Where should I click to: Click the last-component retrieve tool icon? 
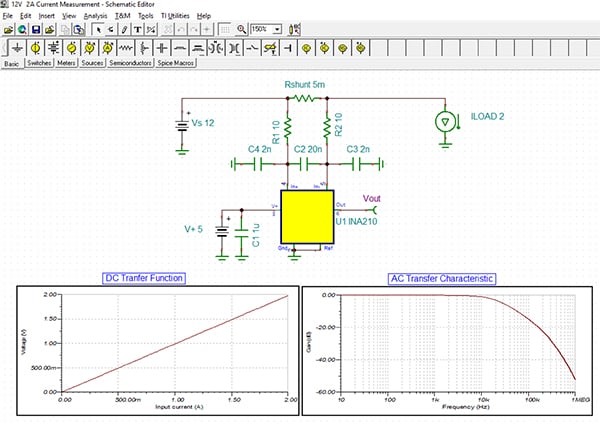111,29
